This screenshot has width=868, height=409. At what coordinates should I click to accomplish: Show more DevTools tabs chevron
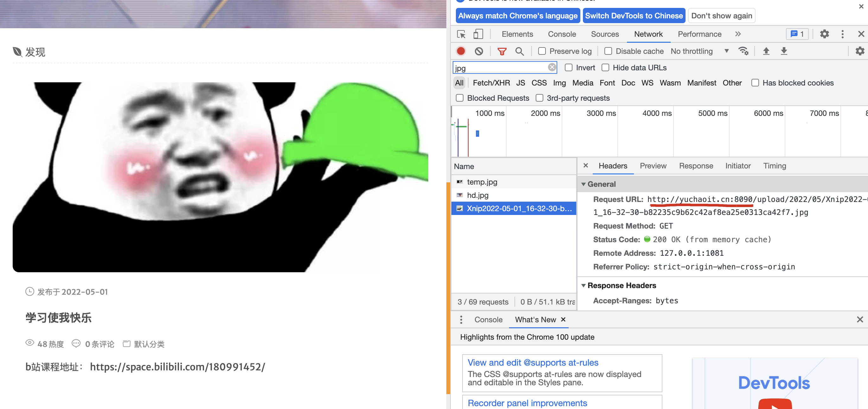tap(738, 34)
